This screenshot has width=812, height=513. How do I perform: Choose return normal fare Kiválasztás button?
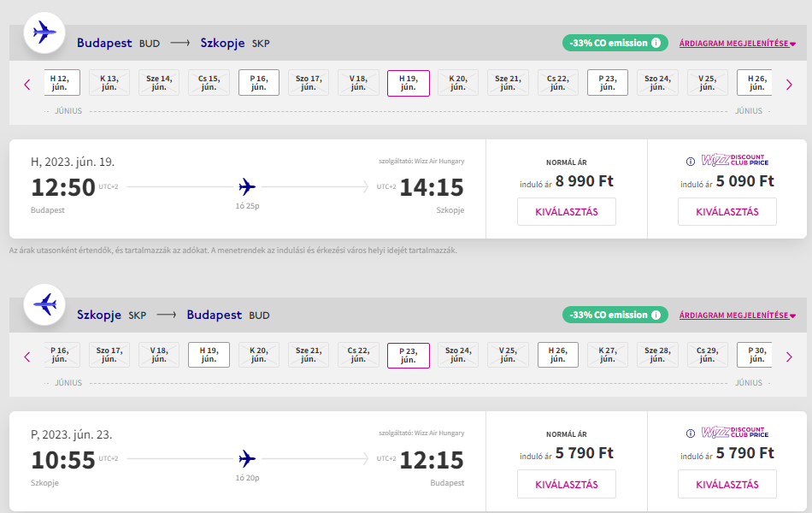click(x=566, y=484)
